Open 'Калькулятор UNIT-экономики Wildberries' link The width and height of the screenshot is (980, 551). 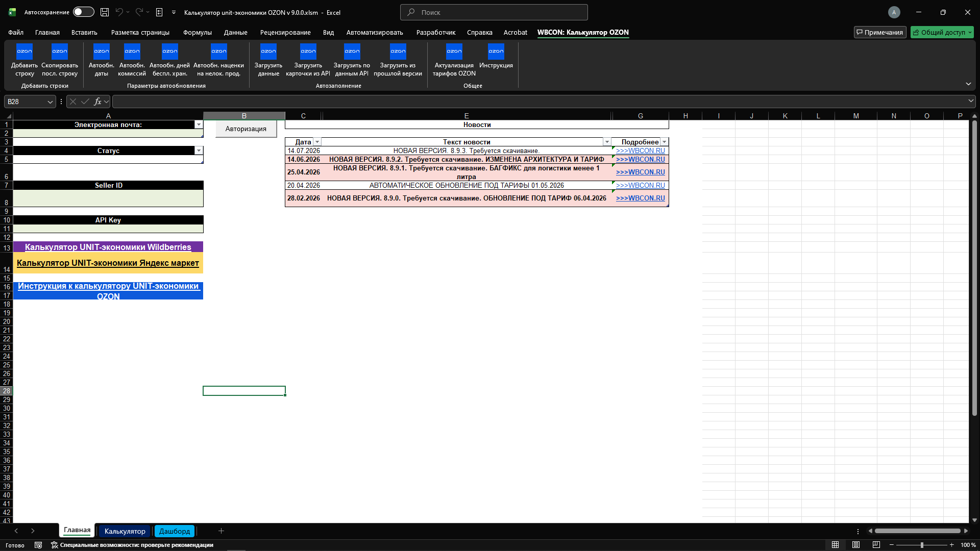108,247
